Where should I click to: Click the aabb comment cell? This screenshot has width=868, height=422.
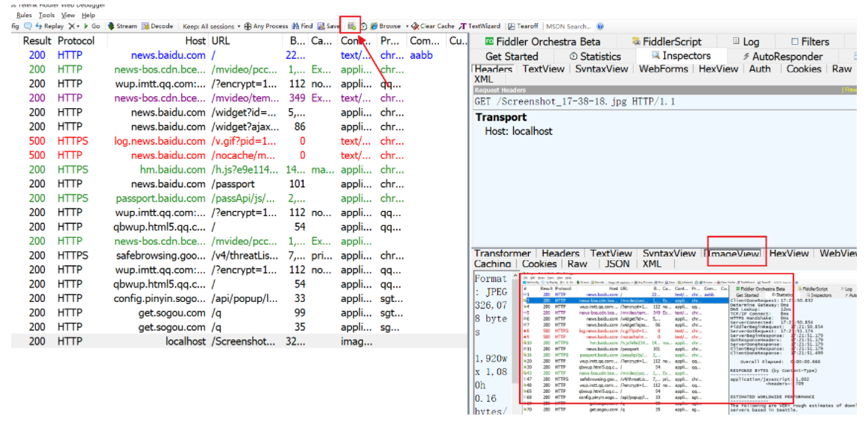tap(421, 55)
